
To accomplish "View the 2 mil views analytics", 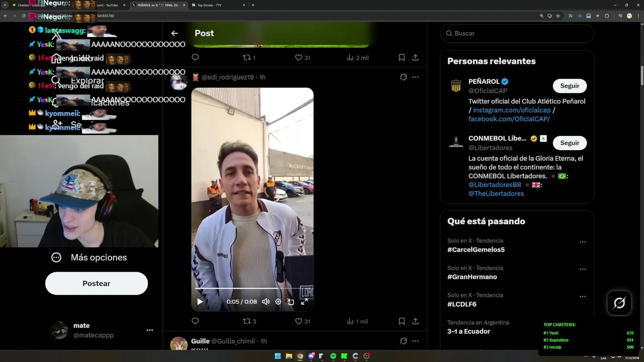I will (x=358, y=58).
